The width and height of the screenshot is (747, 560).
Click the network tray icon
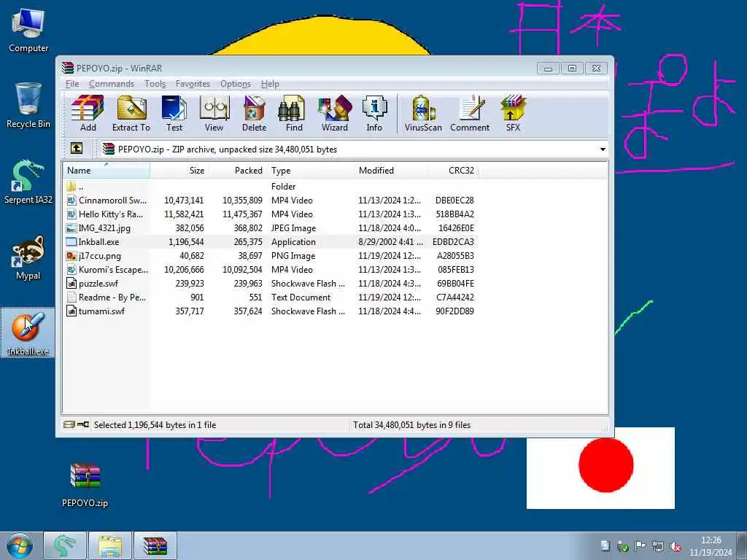point(657,546)
